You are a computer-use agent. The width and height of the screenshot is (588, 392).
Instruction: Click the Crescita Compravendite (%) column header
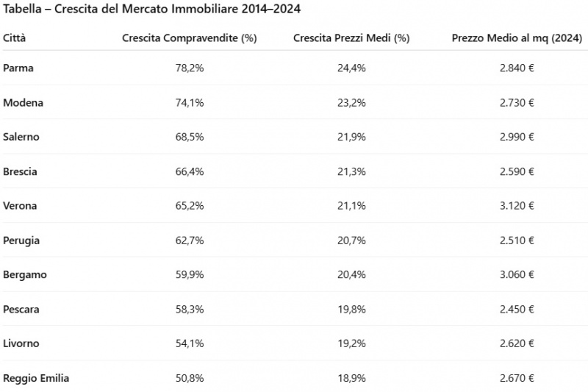189,38
